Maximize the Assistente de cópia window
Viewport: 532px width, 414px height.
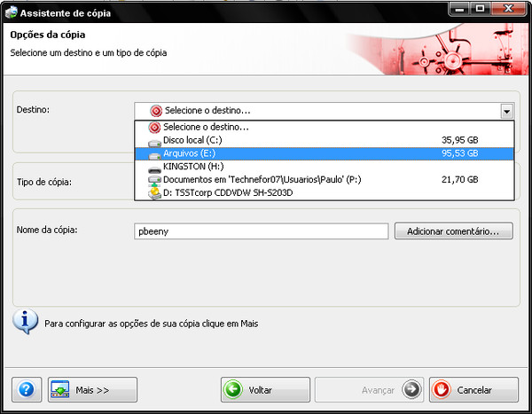[x=480, y=9]
